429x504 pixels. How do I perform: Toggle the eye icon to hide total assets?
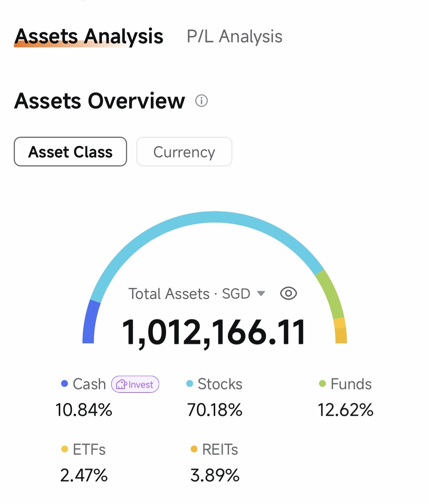(289, 293)
